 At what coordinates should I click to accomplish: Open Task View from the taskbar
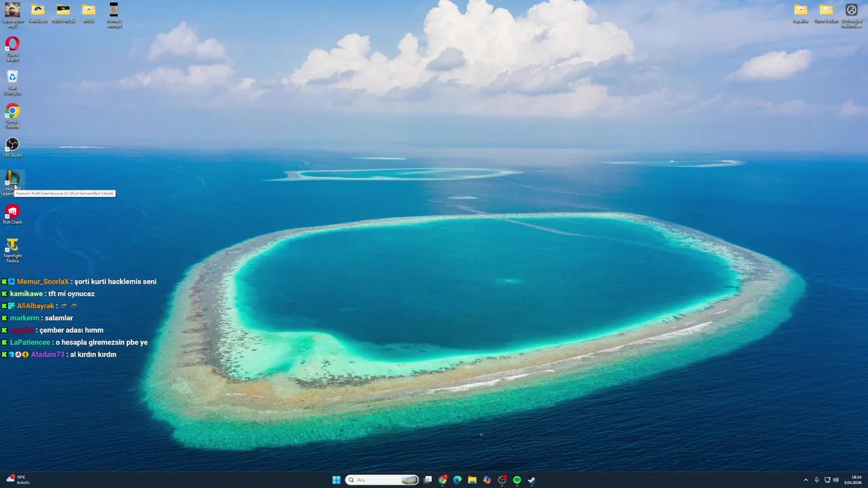428,480
